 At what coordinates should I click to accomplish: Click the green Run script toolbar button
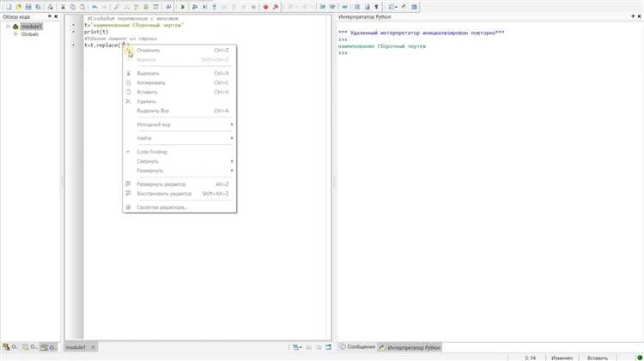(x=183, y=7)
